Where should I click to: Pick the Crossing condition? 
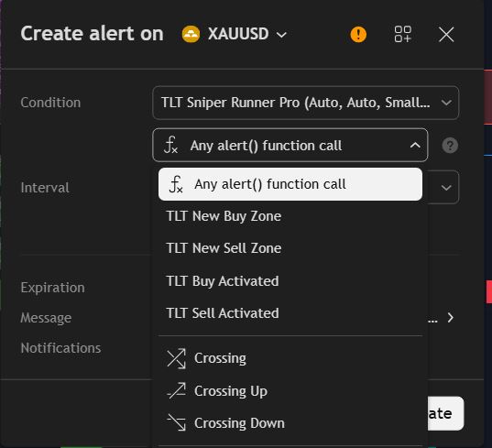[x=290, y=358]
